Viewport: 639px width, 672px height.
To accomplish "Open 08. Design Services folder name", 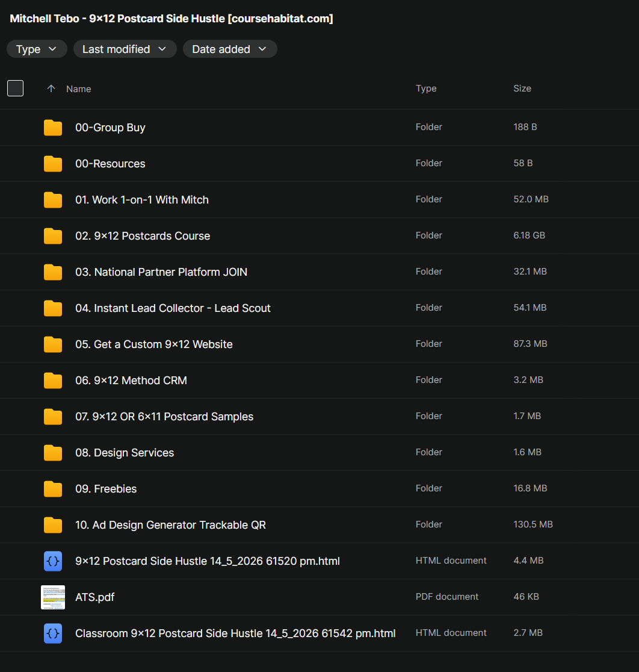I will [x=125, y=453].
